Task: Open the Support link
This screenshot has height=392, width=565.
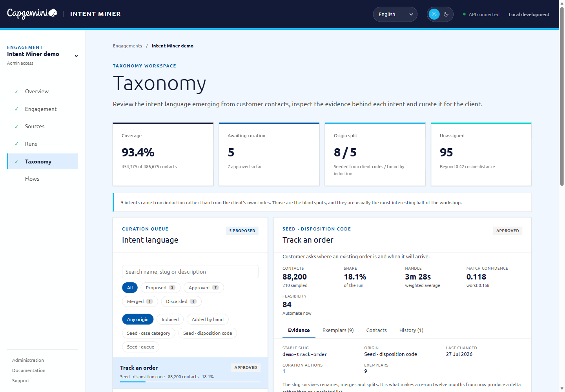Action: click(x=21, y=381)
